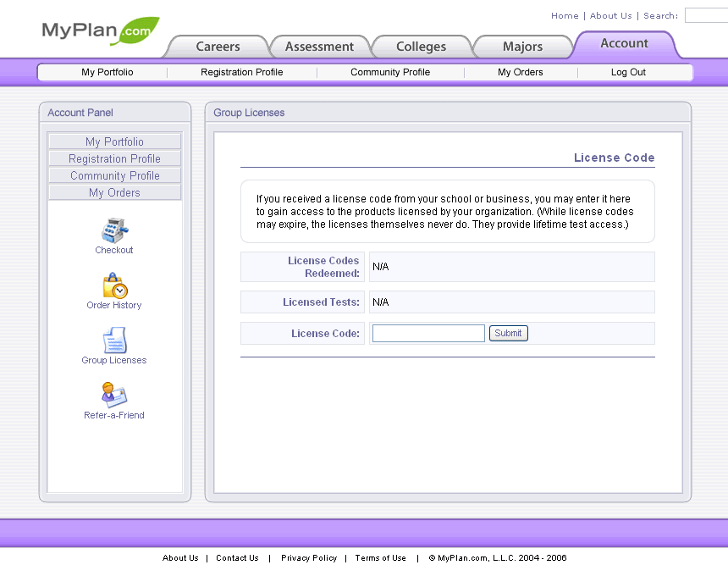Click the Group Licenses text link

tap(114, 360)
